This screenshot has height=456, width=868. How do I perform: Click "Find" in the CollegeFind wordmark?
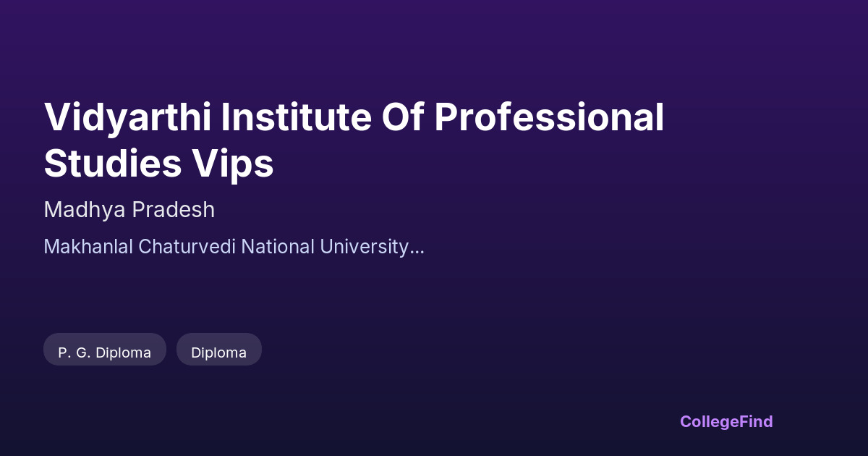[754, 421]
